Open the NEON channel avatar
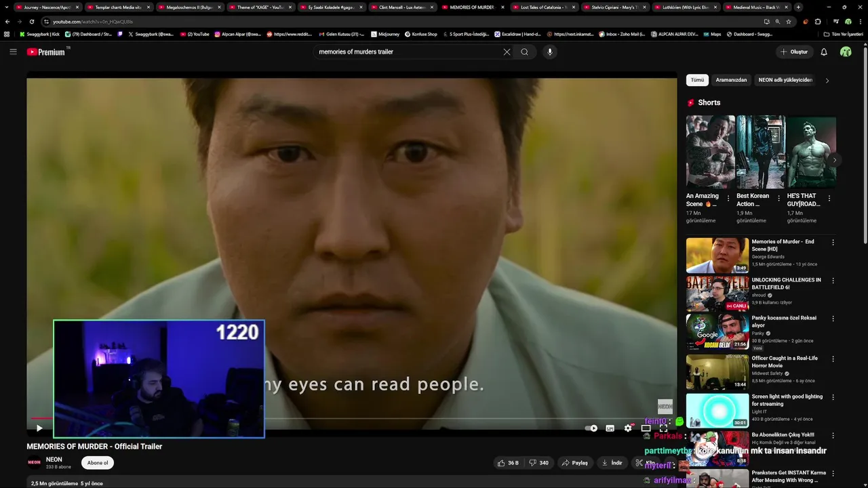This screenshot has height=488, width=868. [34, 463]
